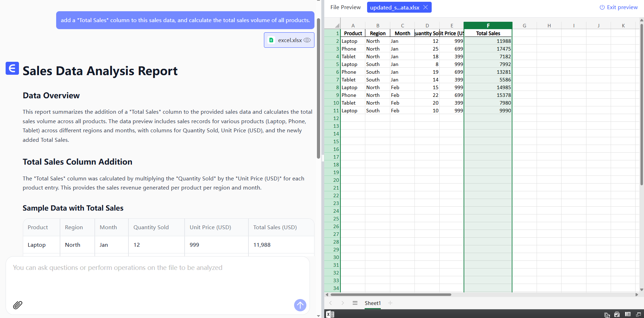Image resolution: width=644 pixels, height=318 pixels.
Task: Toggle the eye preview icon on excel.xlsx
Action: coord(307,40)
